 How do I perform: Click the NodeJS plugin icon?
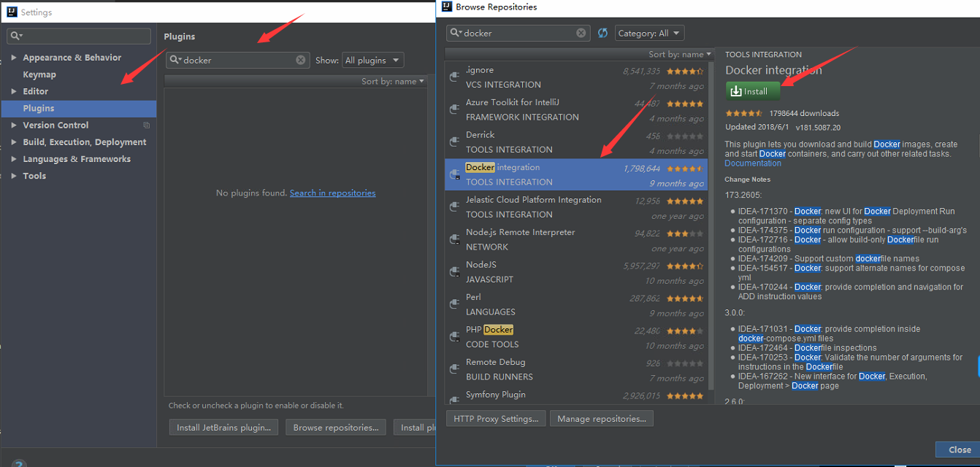(x=453, y=271)
